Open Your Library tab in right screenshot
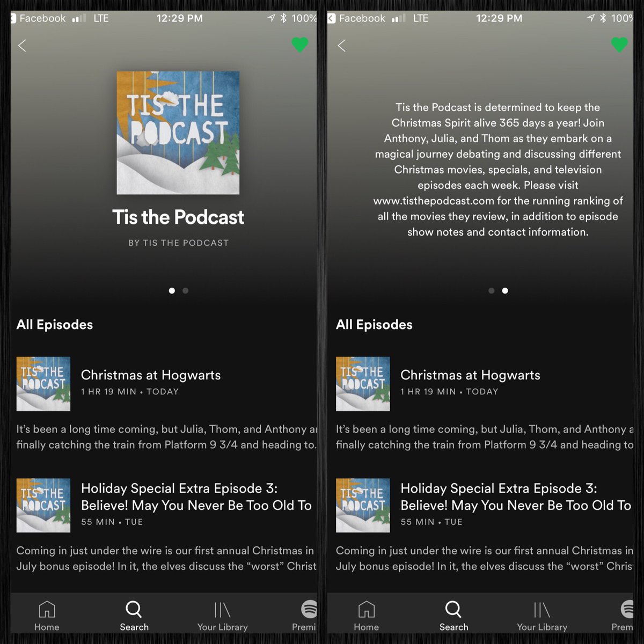Viewport: 644px width, 644px height. pyautogui.click(x=542, y=616)
